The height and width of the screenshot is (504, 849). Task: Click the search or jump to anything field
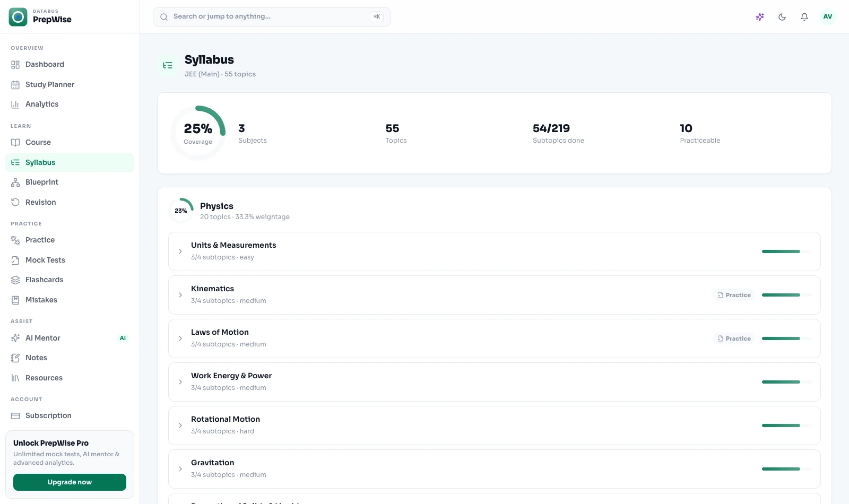272,17
